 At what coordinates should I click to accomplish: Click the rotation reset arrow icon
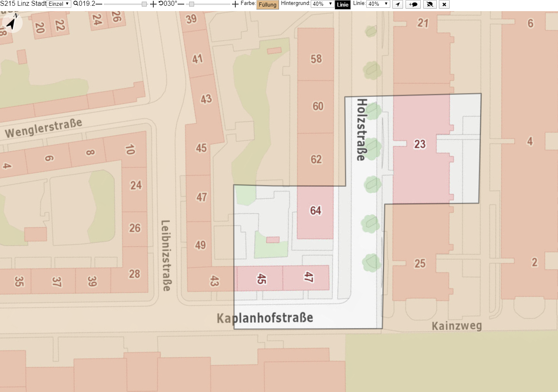(x=161, y=3)
